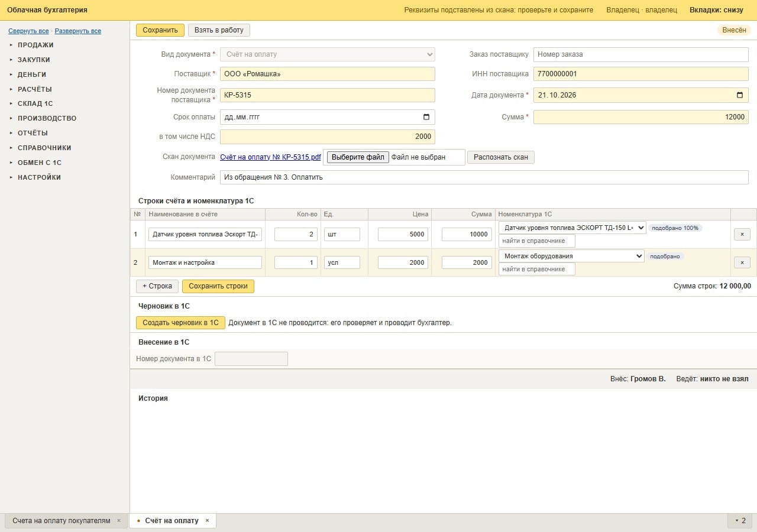Click Распознать скан button
757x532 pixels.
click(x=501, y=157)
